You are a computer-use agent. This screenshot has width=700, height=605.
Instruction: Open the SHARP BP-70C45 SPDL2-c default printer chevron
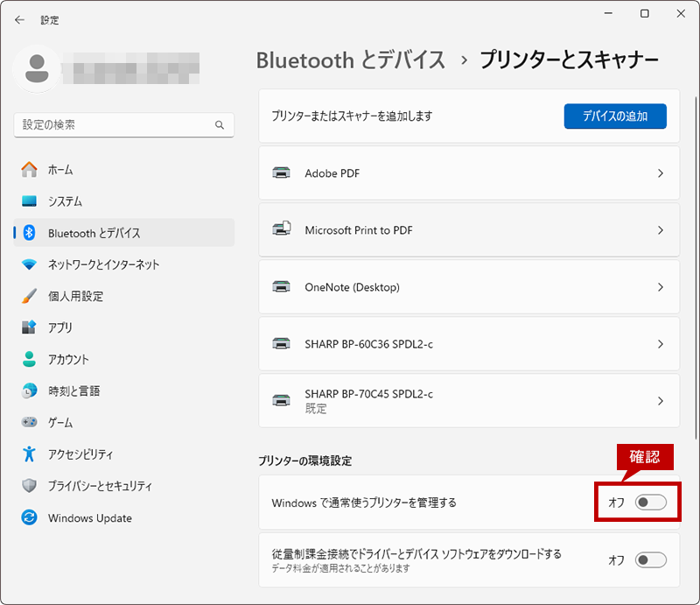pyautogui.click(x=661, y=401)
